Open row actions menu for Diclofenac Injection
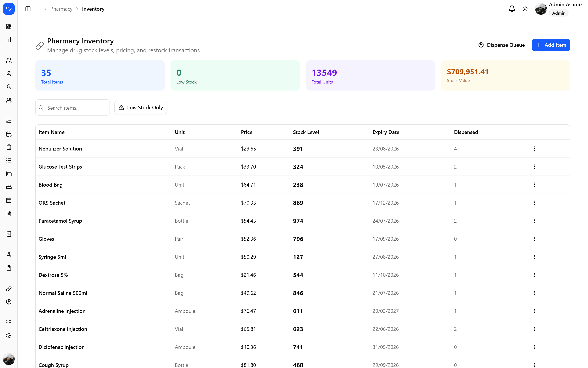This screenshot has width=588, height=368. (x=535, y=347)
